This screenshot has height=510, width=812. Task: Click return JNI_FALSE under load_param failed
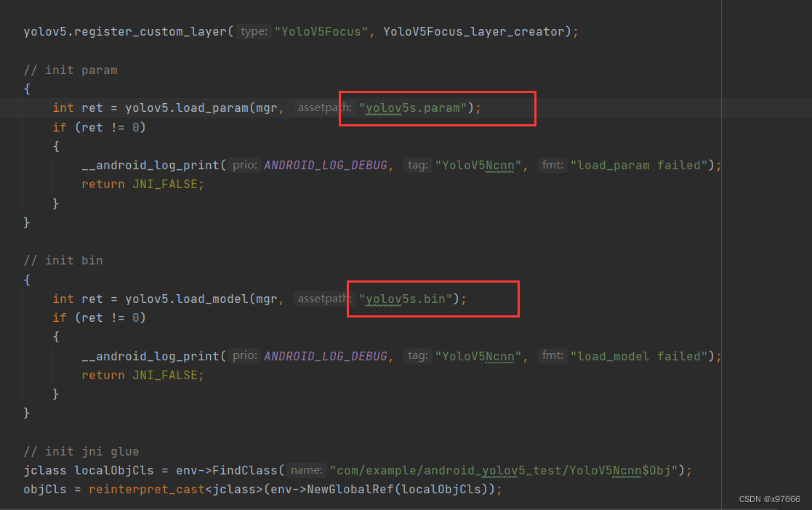143,185
